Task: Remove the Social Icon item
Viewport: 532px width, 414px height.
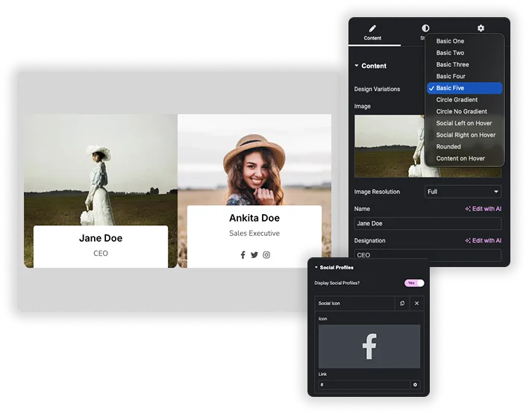Action: [416, 304]
